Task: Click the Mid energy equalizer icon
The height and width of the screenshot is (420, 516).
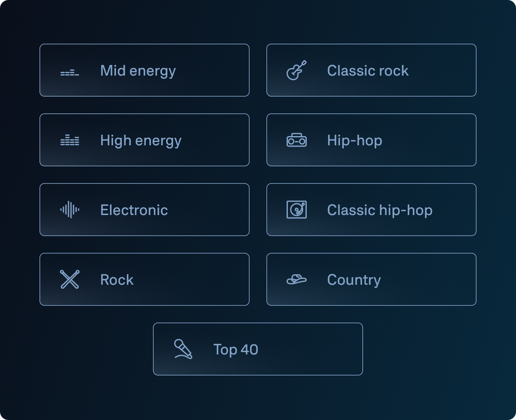Action: coord(70,73)
